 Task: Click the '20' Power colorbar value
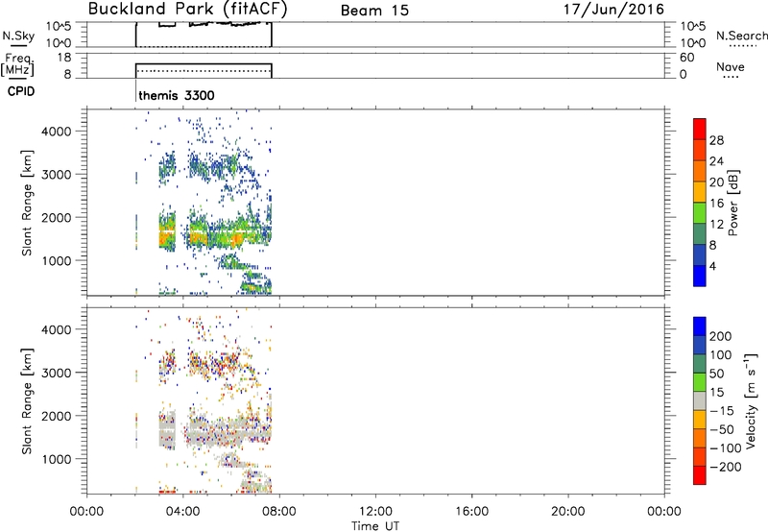point(716,182)
